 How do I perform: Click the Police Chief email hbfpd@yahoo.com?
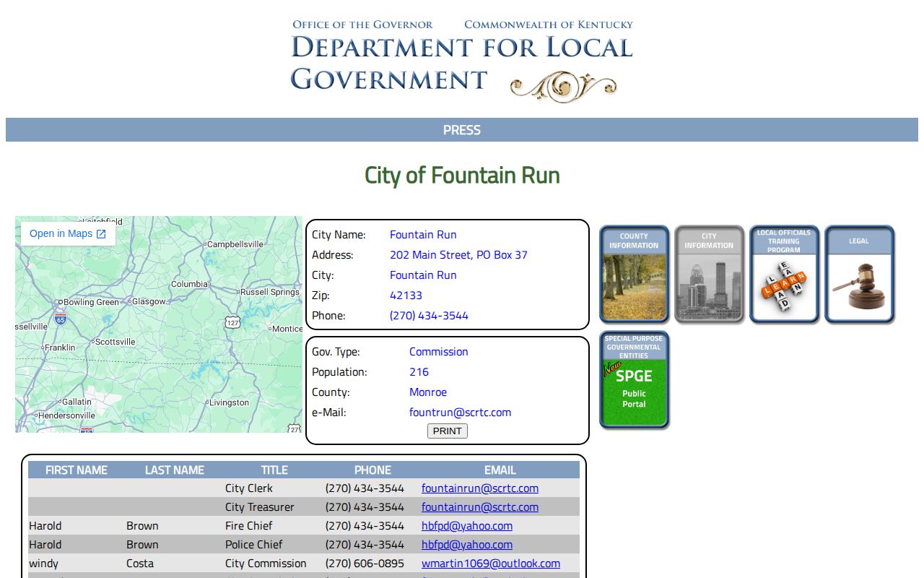coord(467,545)
